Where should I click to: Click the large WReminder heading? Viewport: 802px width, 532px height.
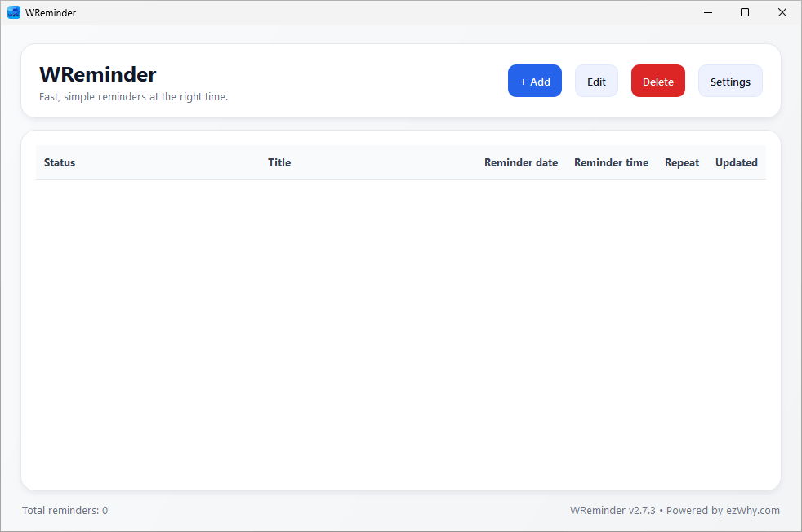click(x=98, y=74)
